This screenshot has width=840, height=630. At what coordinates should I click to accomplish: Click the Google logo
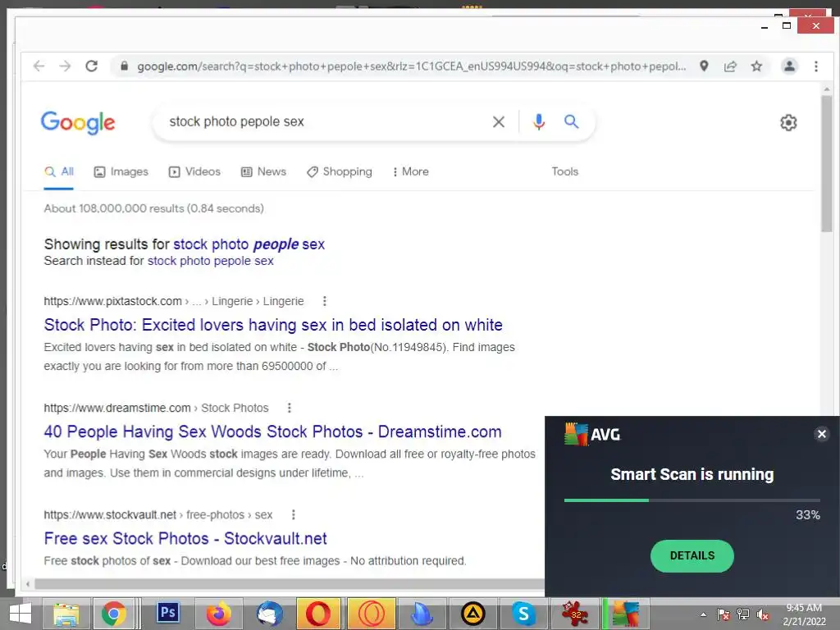click(78, 123)
